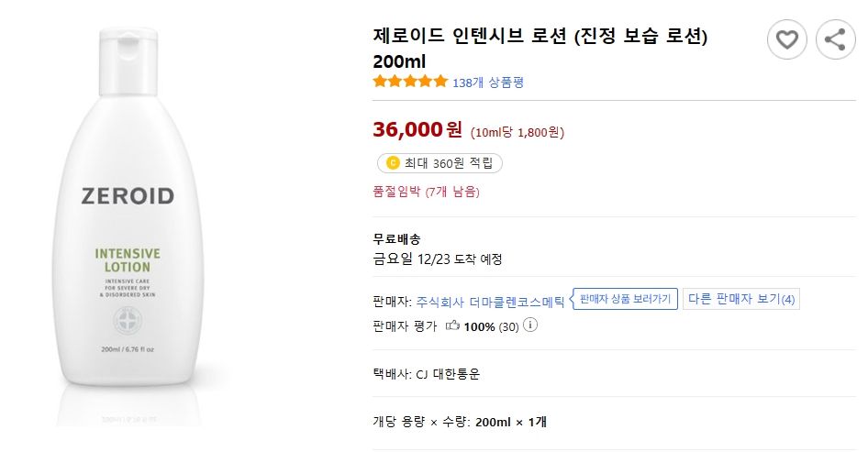
Task: Click the 금요일 12/23 도착 예정 text
Action: point(438,259)
